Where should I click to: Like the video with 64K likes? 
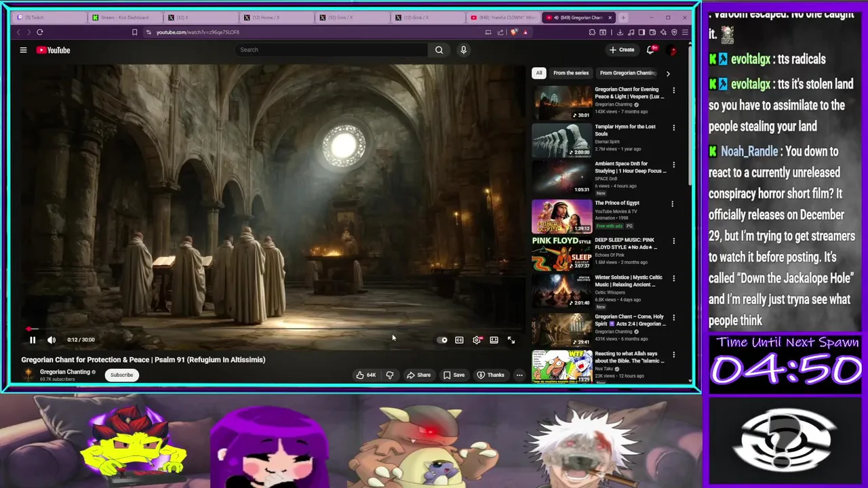coord(366,375)
